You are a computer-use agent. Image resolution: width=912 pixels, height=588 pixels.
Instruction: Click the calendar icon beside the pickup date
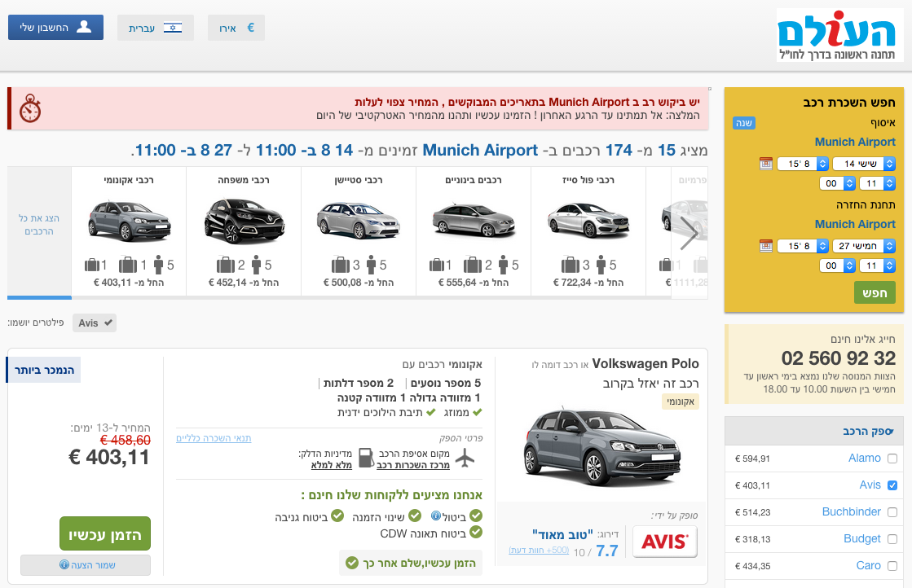click(765, 164)
